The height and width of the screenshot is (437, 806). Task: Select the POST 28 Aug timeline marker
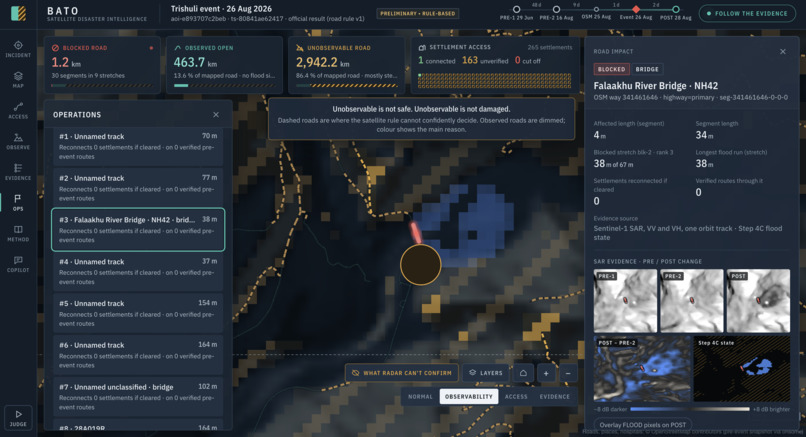(x=676, y=9)
